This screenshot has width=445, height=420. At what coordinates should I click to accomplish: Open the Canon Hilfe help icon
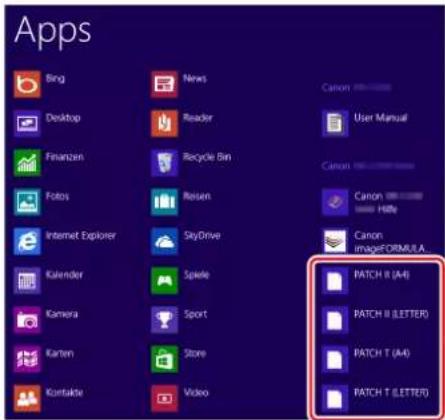click(335, 202)
